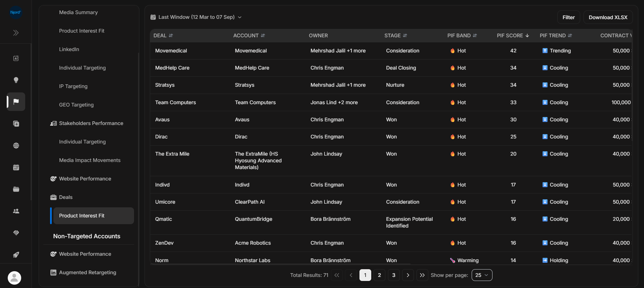This screenshot has width=644, height=288.
Task: Go to the next results page
Action: (408, 275)
